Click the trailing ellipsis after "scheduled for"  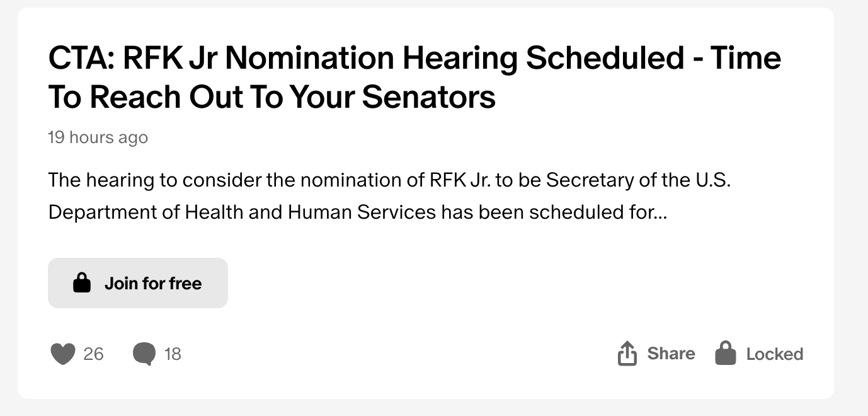(661, 212)
